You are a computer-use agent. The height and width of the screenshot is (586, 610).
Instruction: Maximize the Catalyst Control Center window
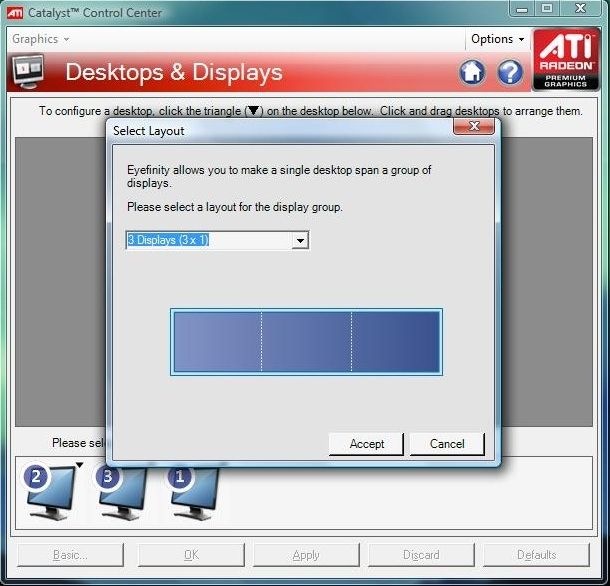pos(547,9)
